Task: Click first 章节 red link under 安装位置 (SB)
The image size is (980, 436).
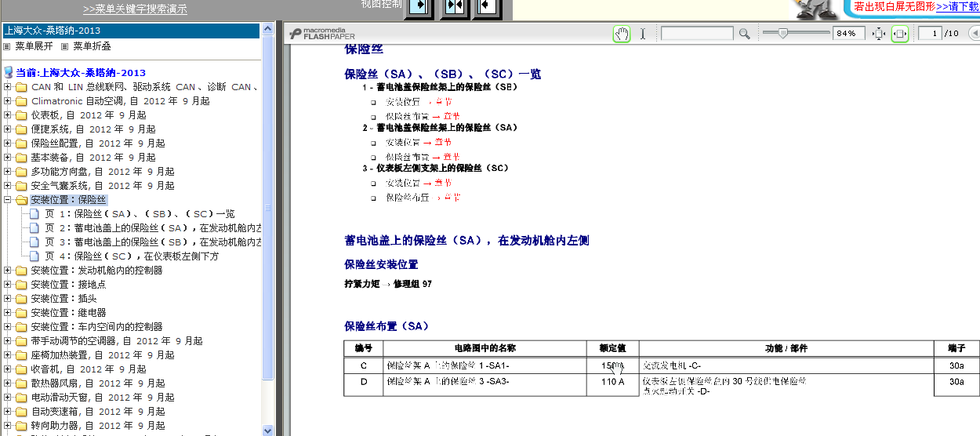Action: [444, 102]
